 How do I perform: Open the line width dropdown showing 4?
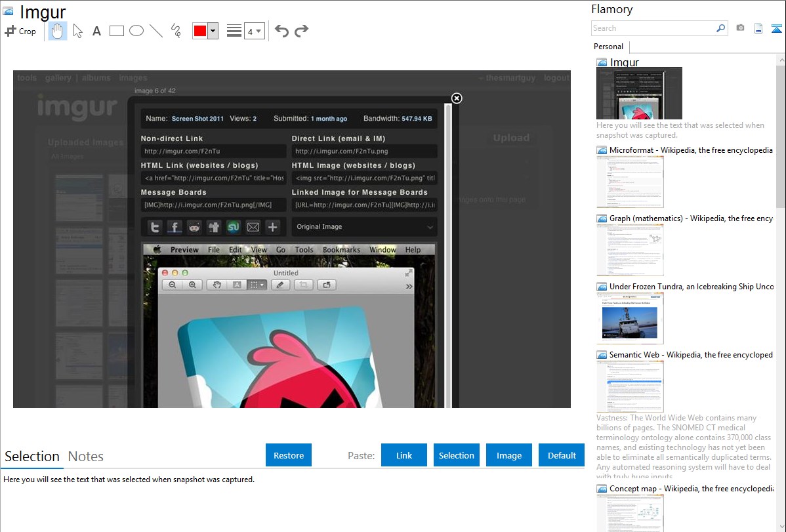(x=254, y=31)
